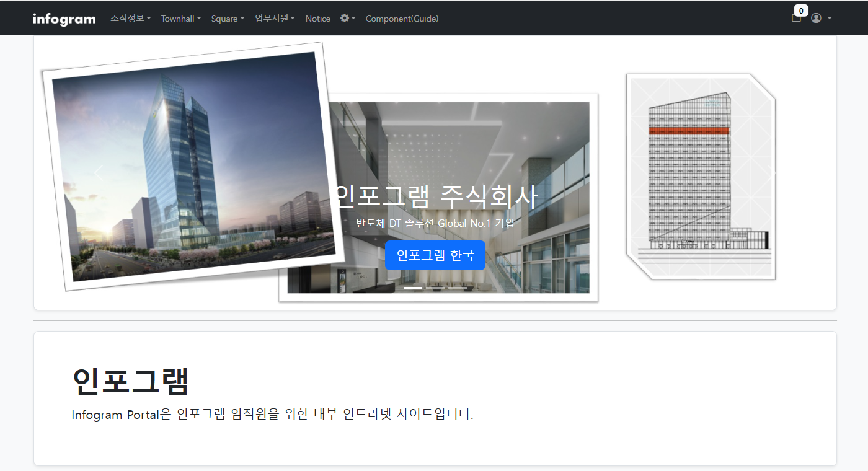Select the Notice menu item
The image size is (868, 471).
pos(317,18)
